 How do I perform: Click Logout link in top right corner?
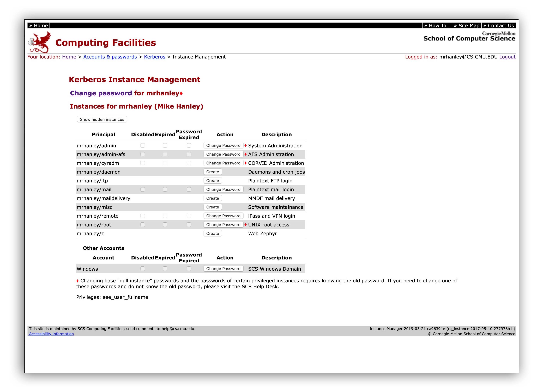pyautogui.click(x=508, y=56)
